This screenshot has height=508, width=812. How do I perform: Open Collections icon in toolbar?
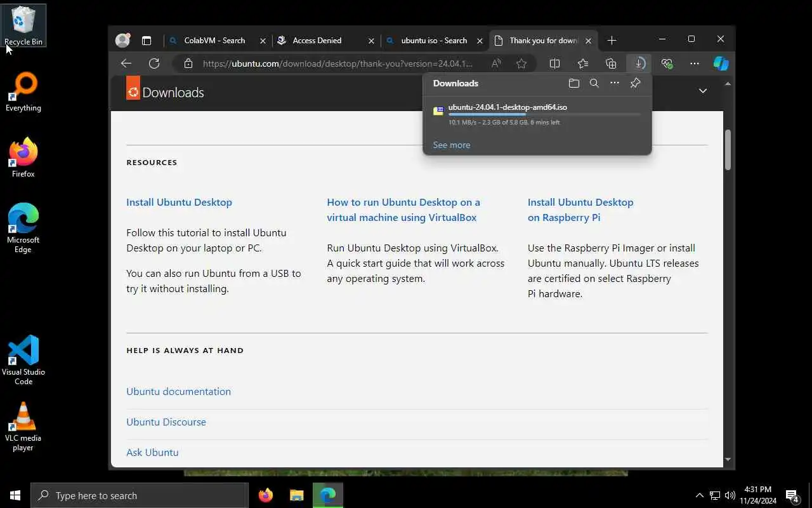tap(611, 63)
